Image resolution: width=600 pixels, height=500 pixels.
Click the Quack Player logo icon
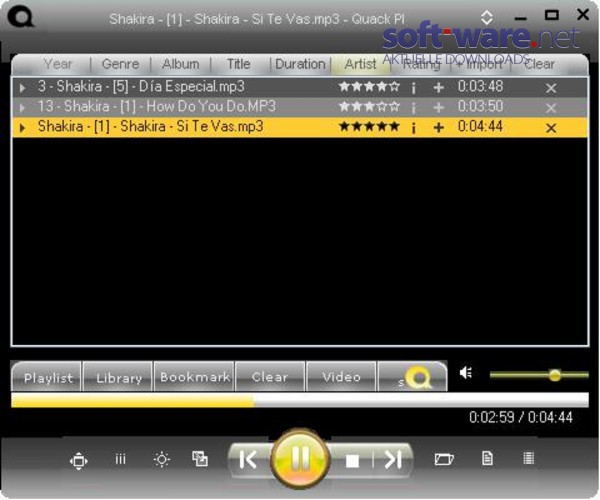click(21, 17)
